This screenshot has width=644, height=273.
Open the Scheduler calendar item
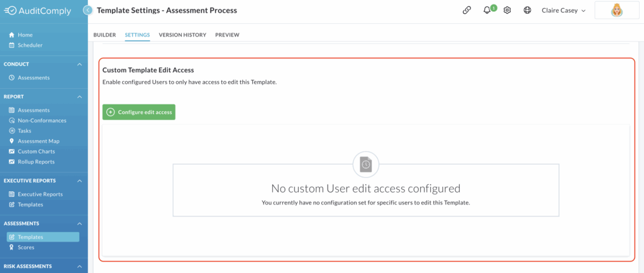click(x=30, y=45)
